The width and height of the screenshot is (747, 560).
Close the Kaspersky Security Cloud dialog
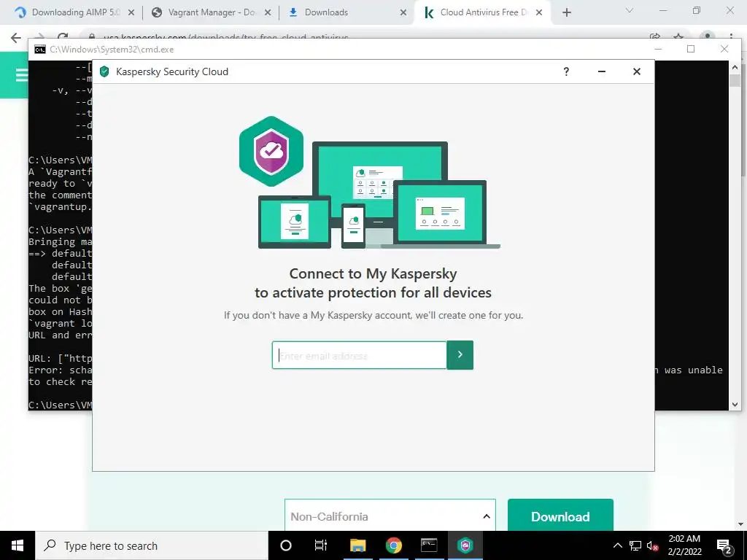[x=636, y=71]
